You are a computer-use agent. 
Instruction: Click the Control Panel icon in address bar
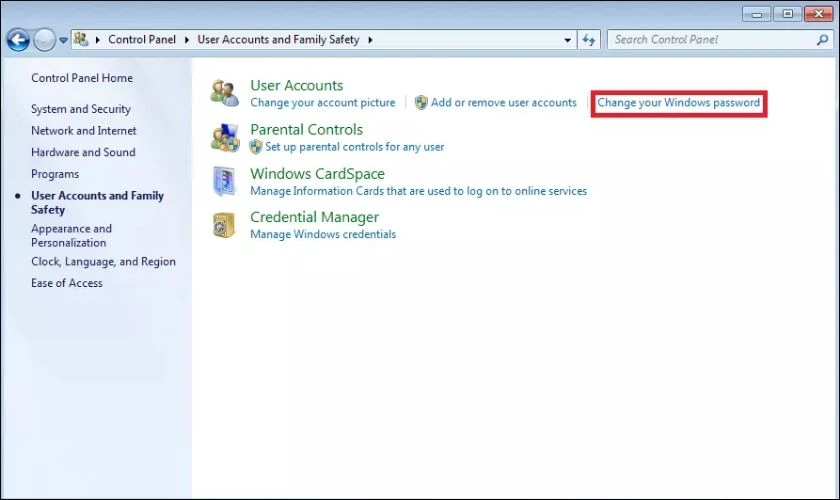pyautogui.click(x=81, y=39)
